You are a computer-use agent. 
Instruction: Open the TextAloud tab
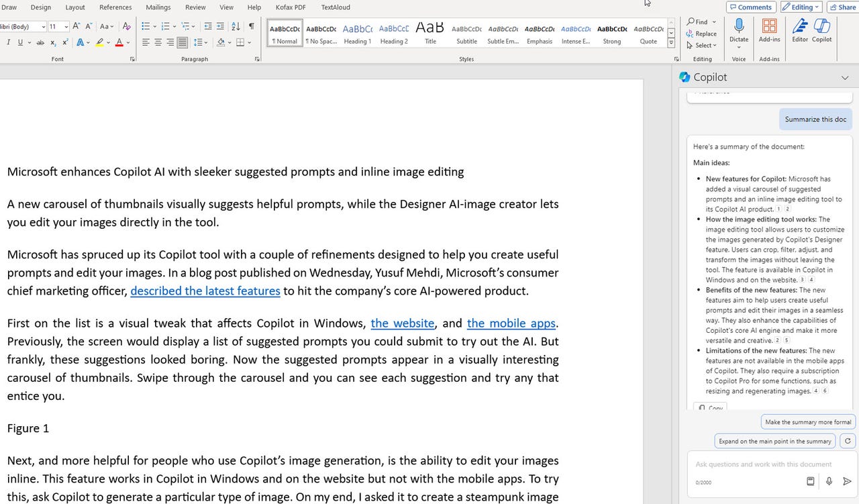(x=335, y=7)
